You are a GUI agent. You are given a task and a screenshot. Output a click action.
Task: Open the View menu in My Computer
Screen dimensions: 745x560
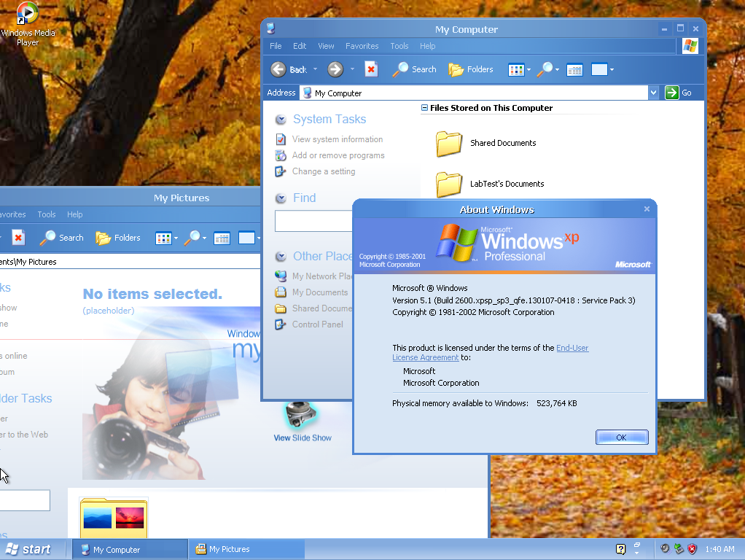(326, 46)
